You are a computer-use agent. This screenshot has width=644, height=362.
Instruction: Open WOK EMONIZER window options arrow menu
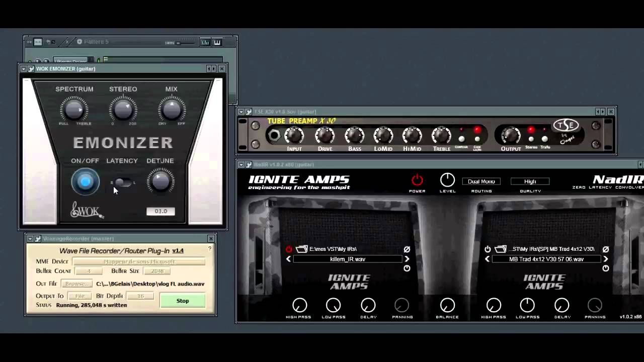tap(23, 69)
